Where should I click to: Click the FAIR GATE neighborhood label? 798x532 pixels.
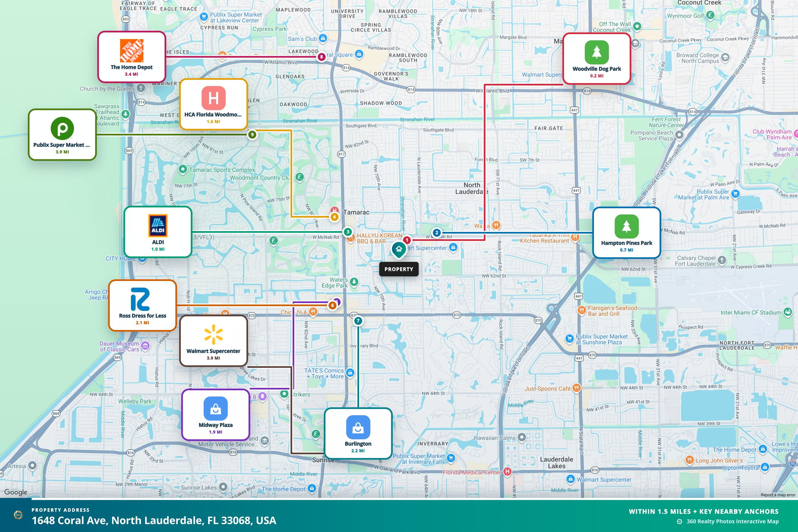click(x=549, y=128)
